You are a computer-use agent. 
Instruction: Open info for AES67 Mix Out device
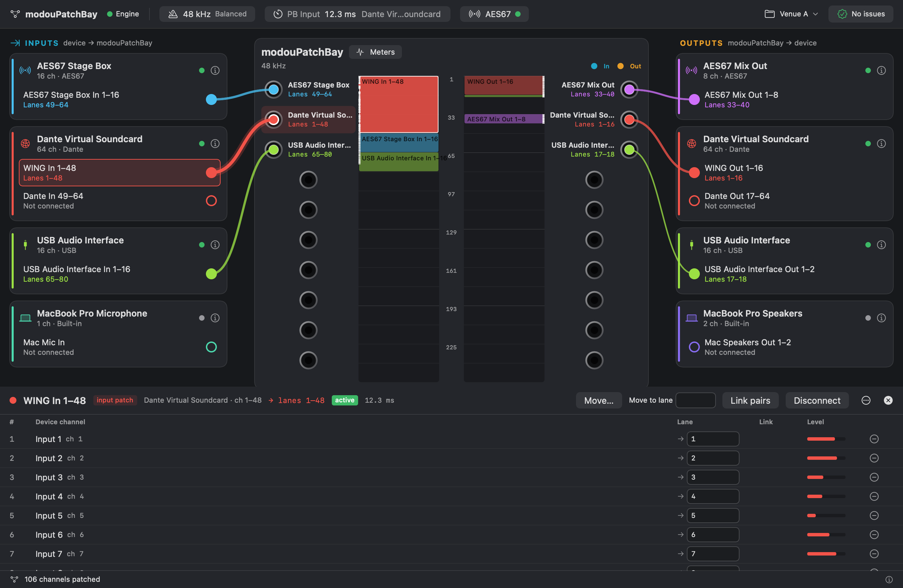tap(881, 70)
